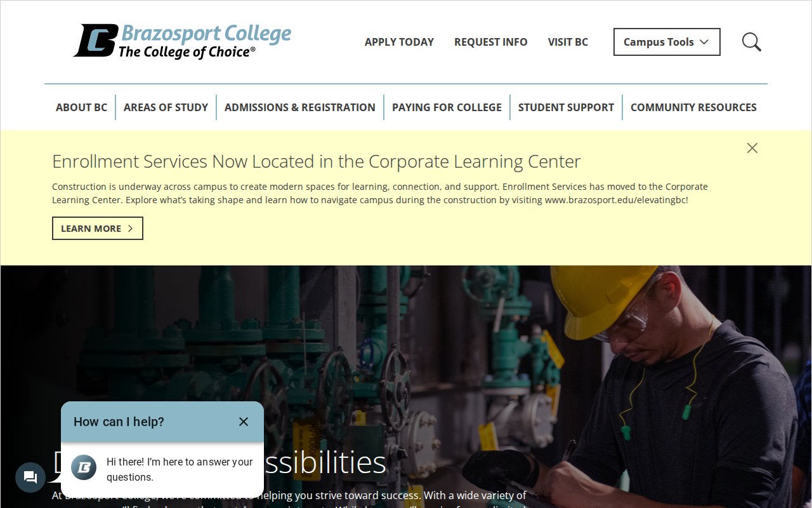Open Admissions & Registration menu

(299, 107)
